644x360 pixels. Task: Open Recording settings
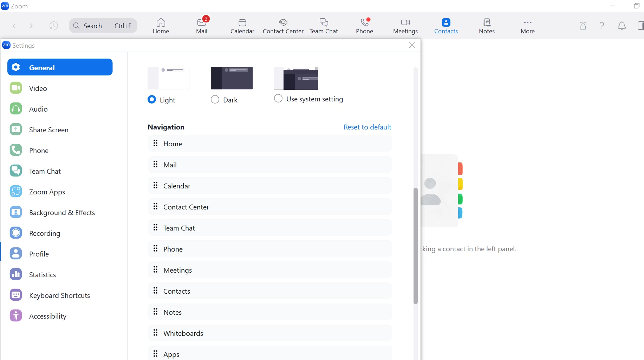(60, 233)
